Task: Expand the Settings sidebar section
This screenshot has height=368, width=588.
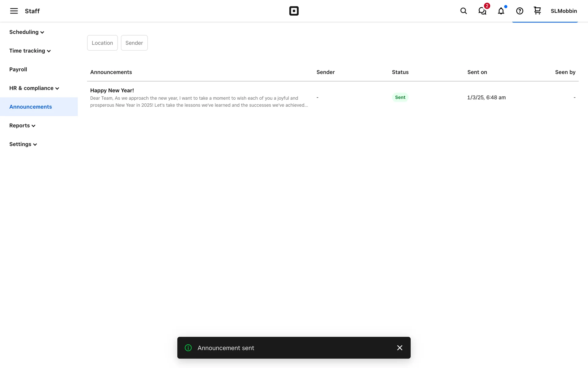Action: (23, 144)
